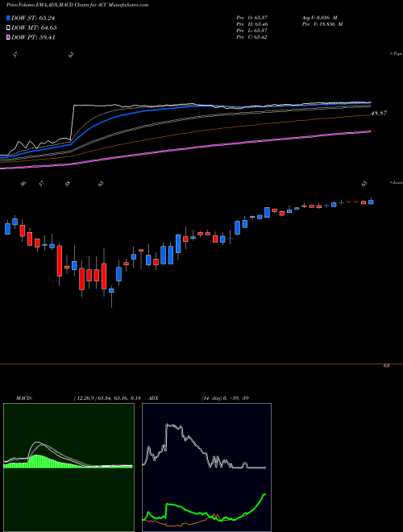Click the 'Pre H: 65.46' high value
403x532 pixels.
coord(252,24)
